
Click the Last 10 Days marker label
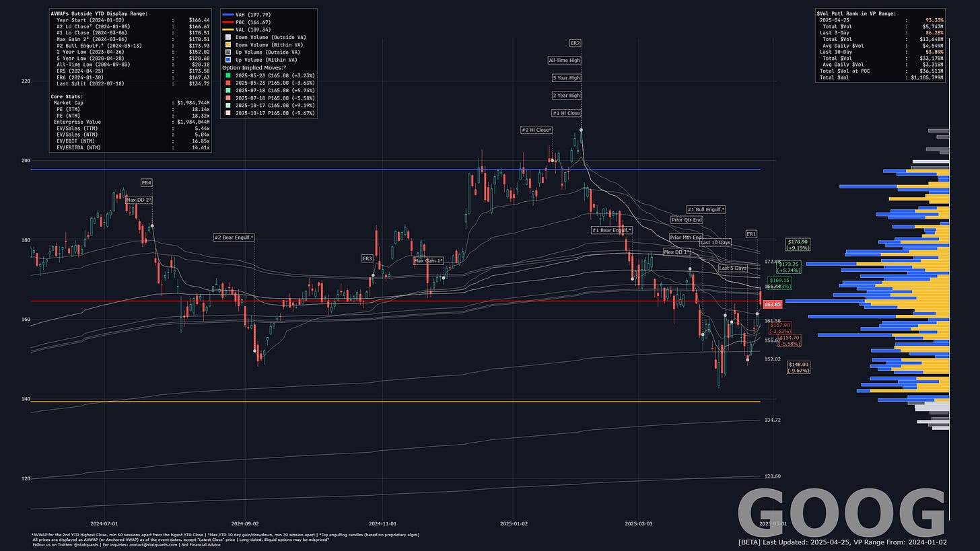pos(715,242)
